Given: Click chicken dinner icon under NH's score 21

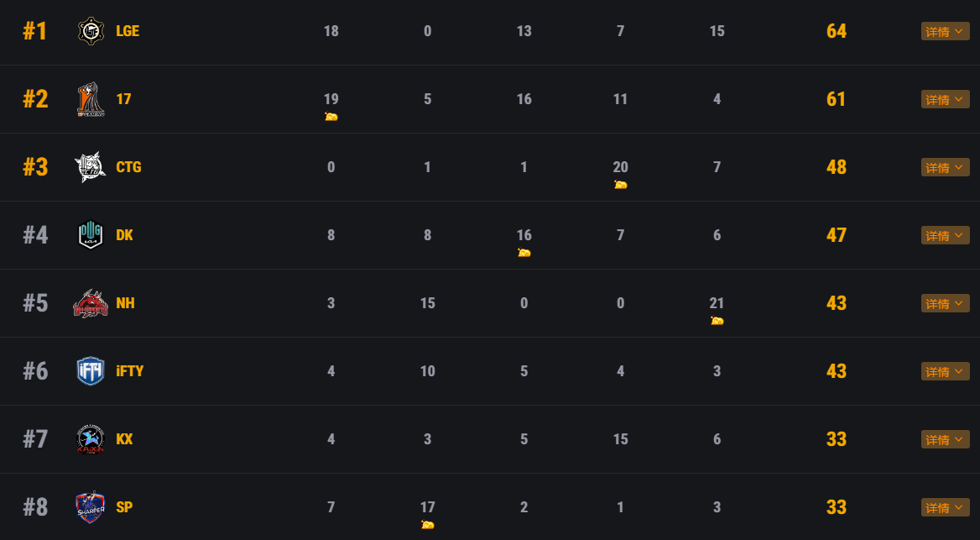Looking at the screenshot, I should pyautogui.click(x=717, y=321).
